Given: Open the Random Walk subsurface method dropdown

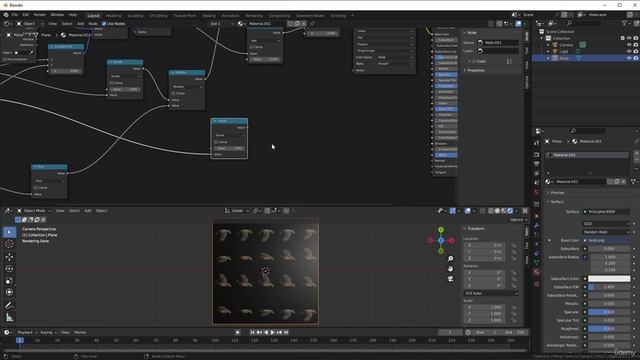Looking at the screenshot, I should [606, 232].
